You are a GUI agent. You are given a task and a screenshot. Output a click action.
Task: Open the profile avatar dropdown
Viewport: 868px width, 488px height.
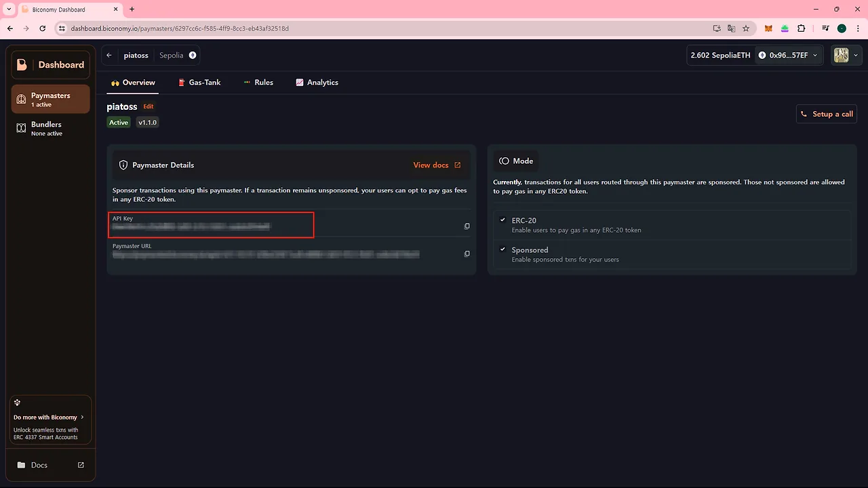tap(846, 56)
